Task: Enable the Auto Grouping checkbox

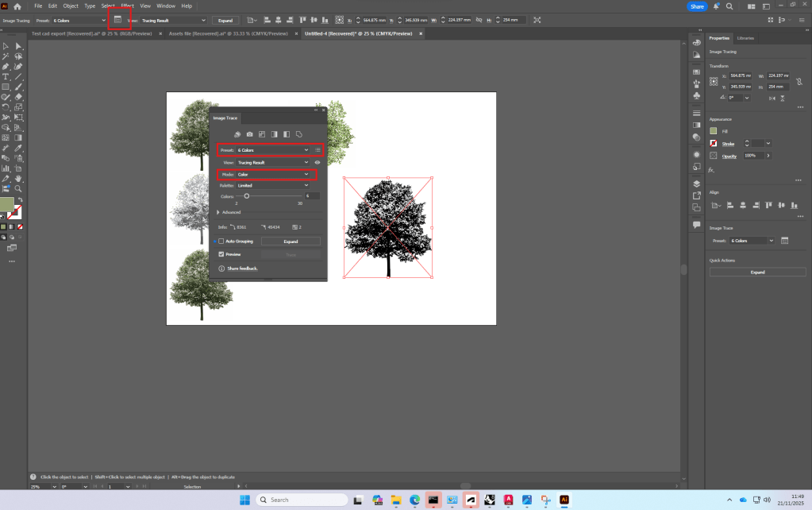Action: (x=221, y=241)
